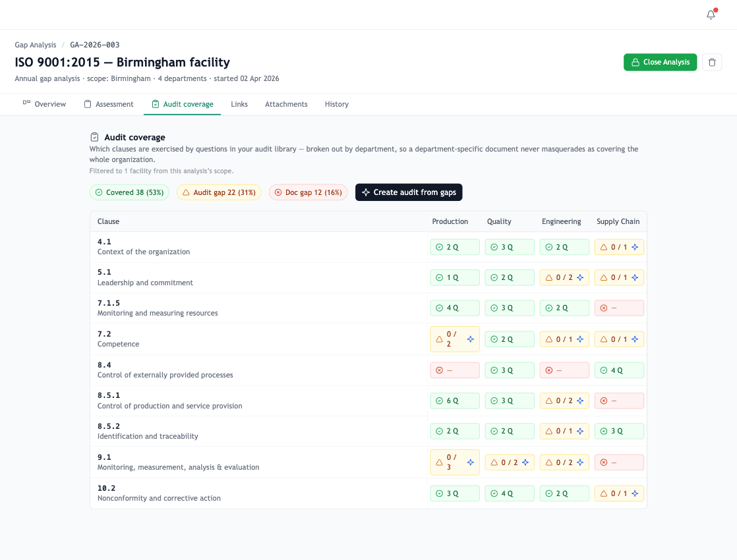Open the Attachments tab

click(286, 104)
